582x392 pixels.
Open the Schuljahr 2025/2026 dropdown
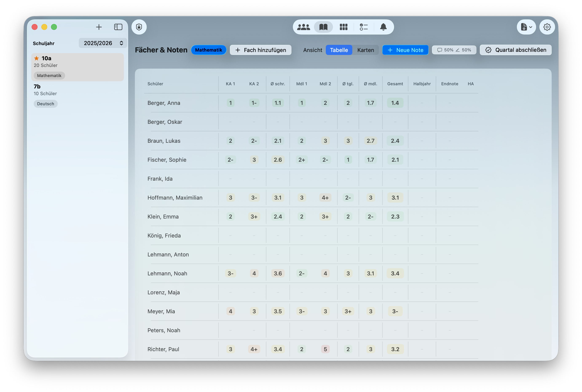[103, 43]
